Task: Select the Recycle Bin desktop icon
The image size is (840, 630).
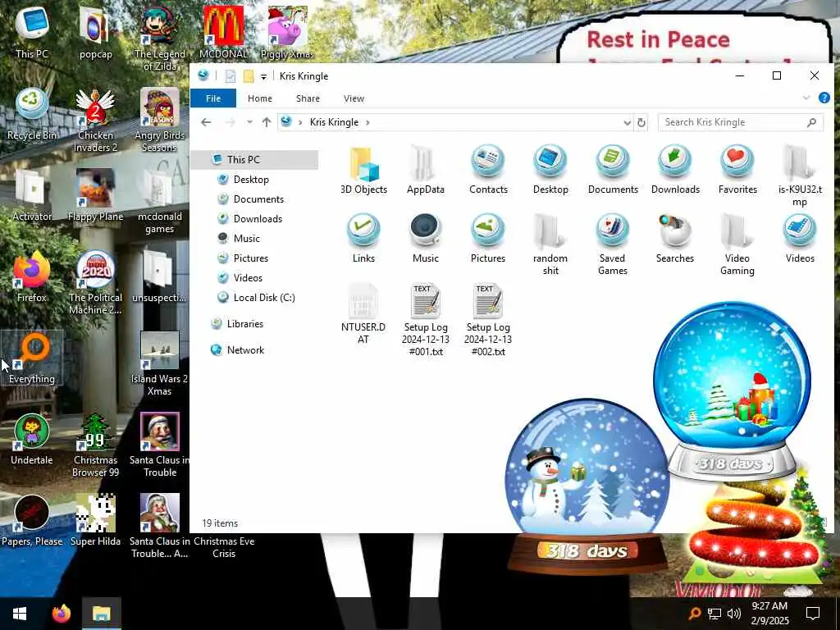Action: click(x=32, y=115)
